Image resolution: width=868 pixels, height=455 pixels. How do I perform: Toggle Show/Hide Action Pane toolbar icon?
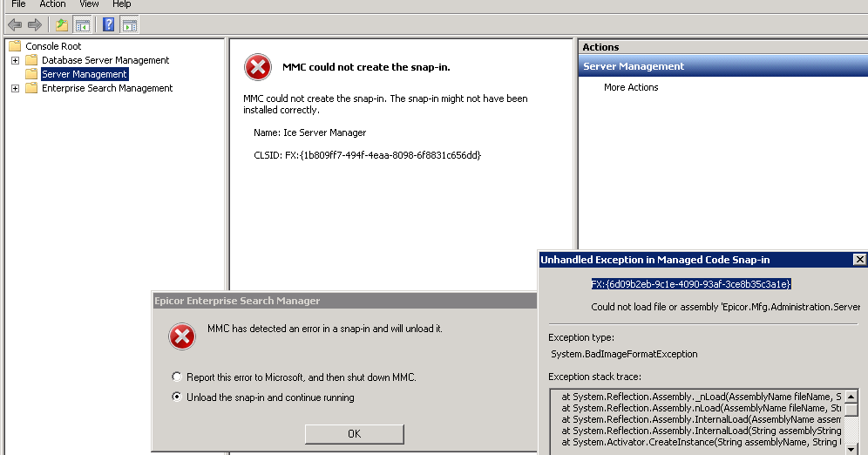130,25
